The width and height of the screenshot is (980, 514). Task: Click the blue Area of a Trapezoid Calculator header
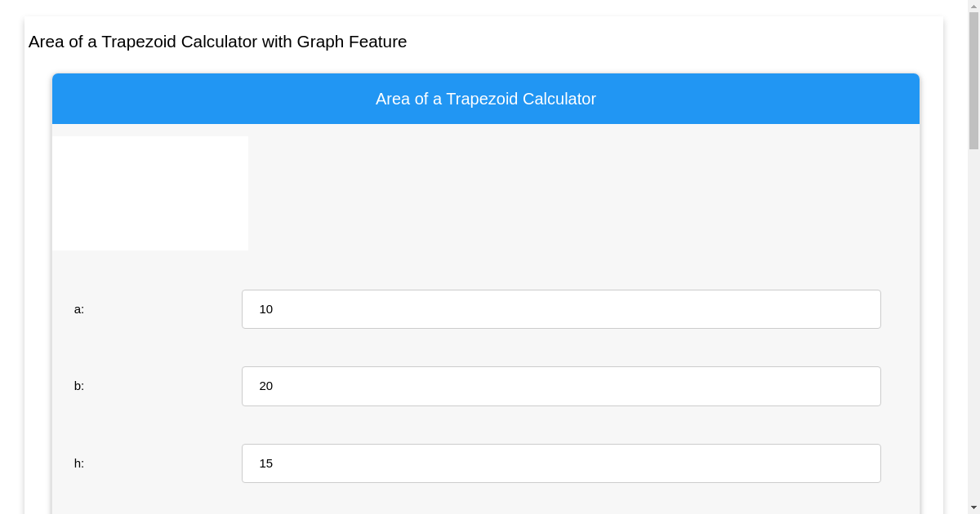point(486,99)
